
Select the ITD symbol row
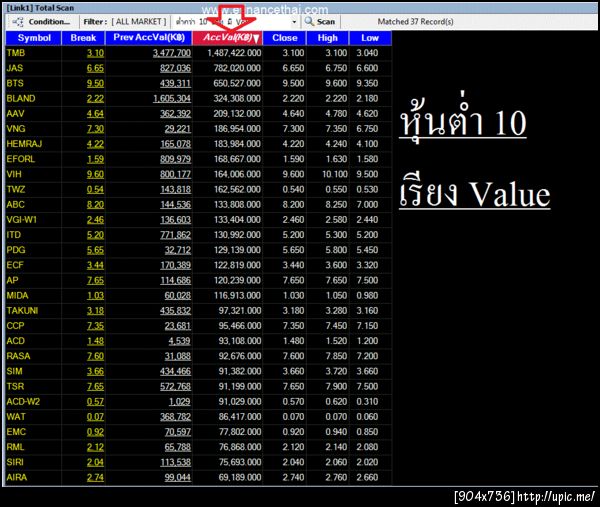(199, 235)
